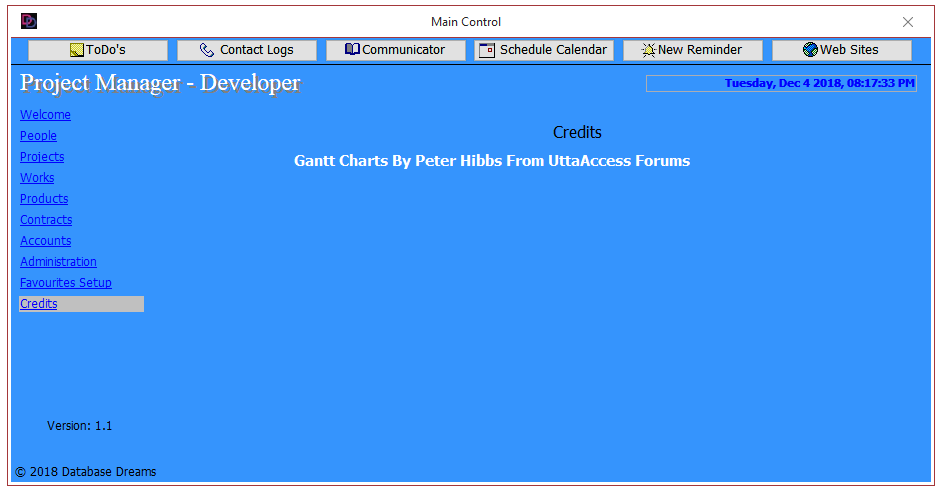Image resolution: width=936 pixels, height=487 pixels.
Task: Click the sun burst New Reminder icon
Action: point(648,50)
